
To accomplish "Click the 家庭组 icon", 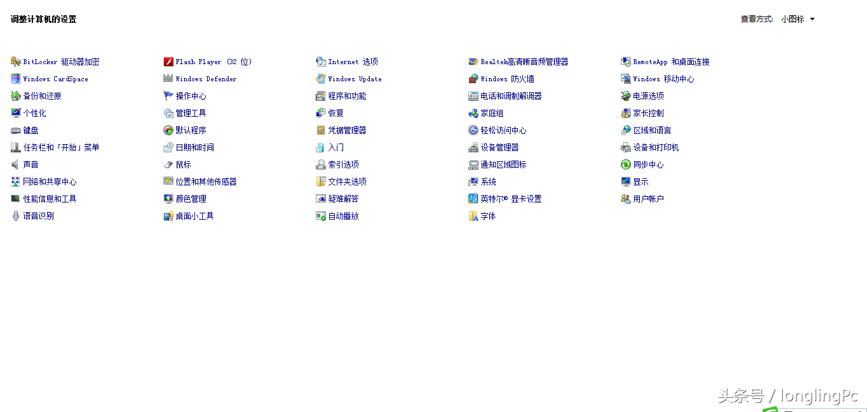I will click(473, 113).
